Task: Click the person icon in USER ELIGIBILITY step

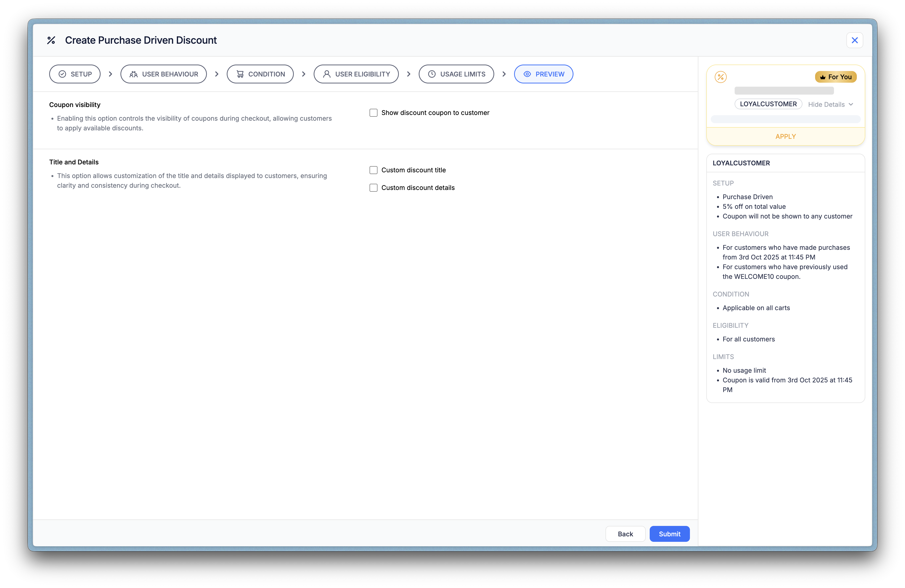Action: 327,74
